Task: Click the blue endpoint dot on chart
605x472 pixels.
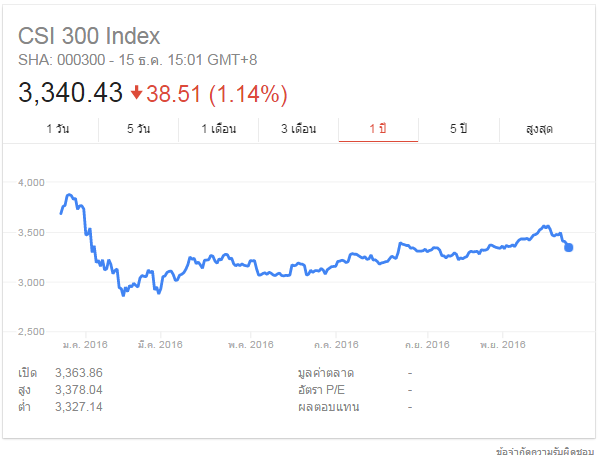Action: click(x=569, y=247)
